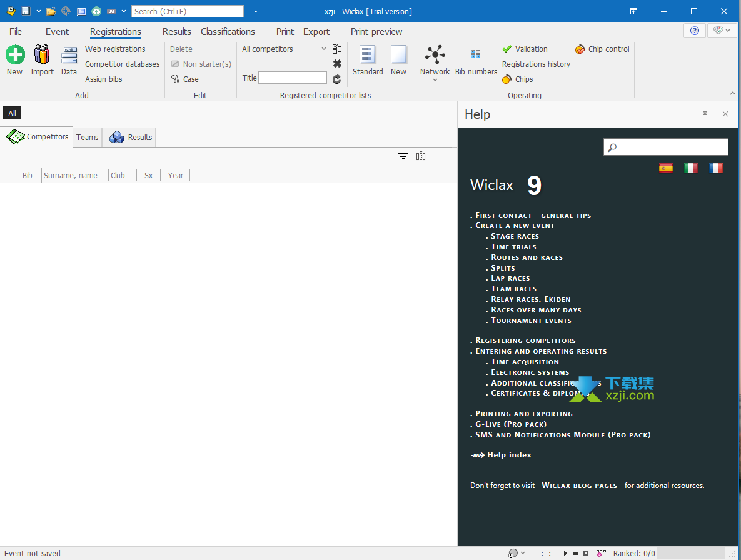Click the Search (Ctrl+F) box
This screenshot has width=741, height=560.
click(188, 11)
